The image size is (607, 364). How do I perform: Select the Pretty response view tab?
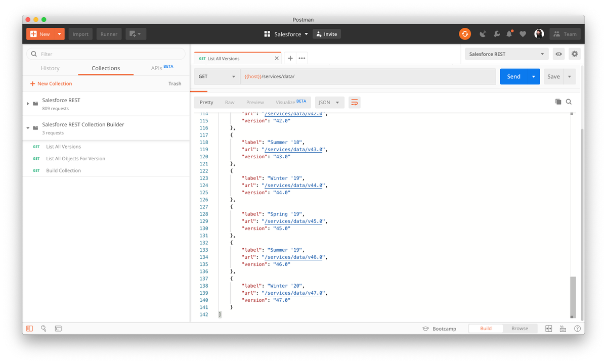point(206,102)
